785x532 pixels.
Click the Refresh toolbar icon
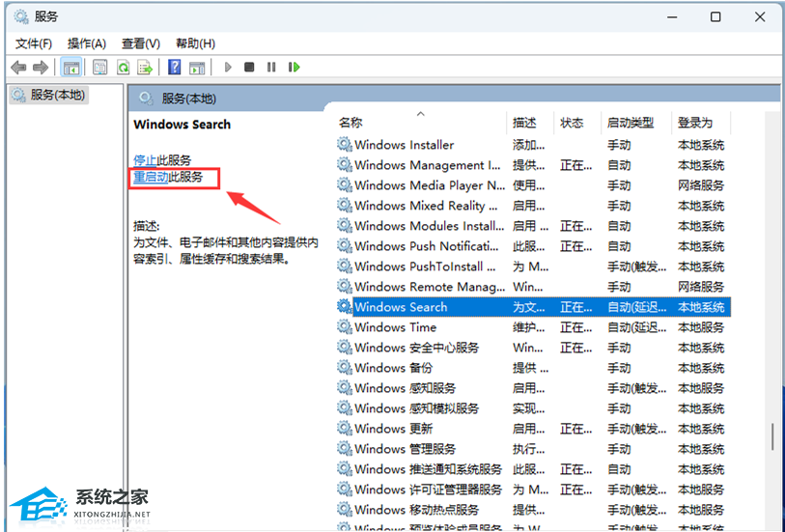[x=123, y=67]
